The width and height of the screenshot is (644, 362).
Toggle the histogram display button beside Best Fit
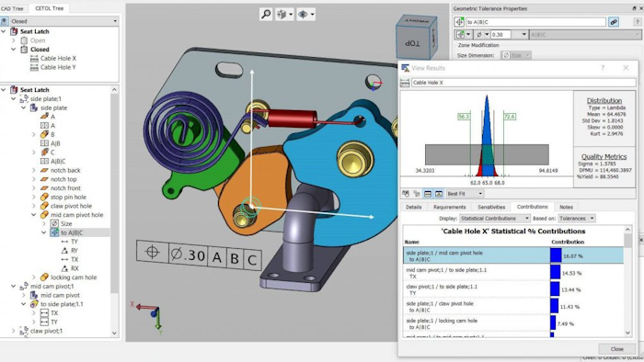point(438,194)
